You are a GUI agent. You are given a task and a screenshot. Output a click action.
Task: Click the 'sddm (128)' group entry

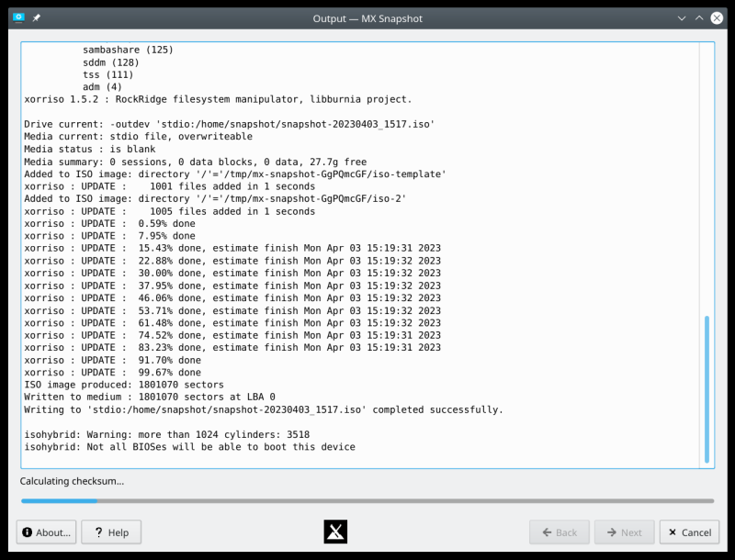[111, 62]
